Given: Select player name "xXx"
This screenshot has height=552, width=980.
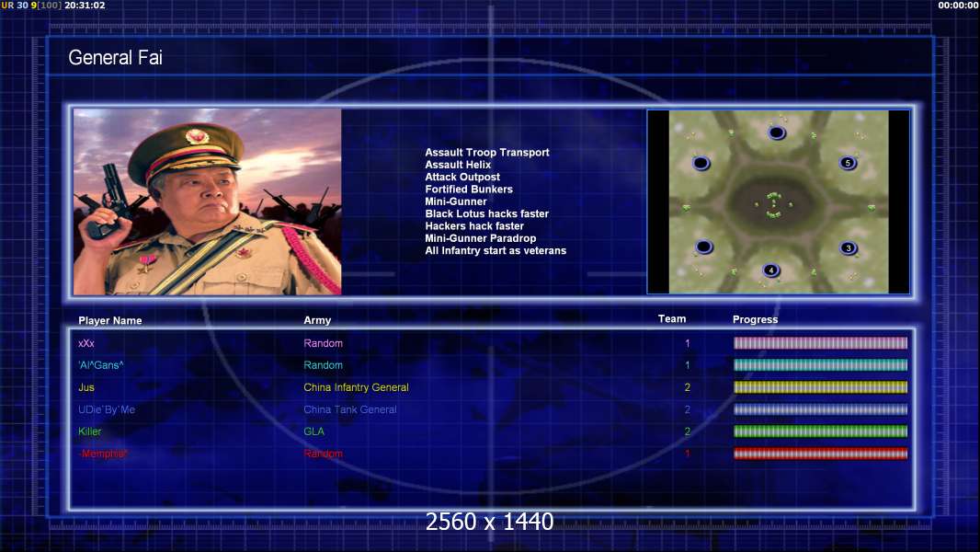Looking at the screenshot, I should click(x=86, y=343).
